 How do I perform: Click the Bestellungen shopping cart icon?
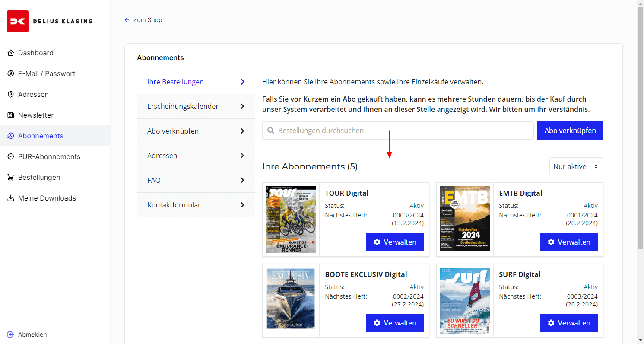pos(11,177)
